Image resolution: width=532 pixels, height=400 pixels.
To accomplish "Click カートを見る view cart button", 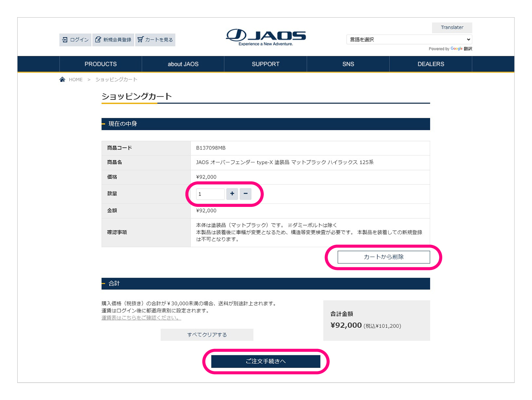I will [x=155, y=40].
